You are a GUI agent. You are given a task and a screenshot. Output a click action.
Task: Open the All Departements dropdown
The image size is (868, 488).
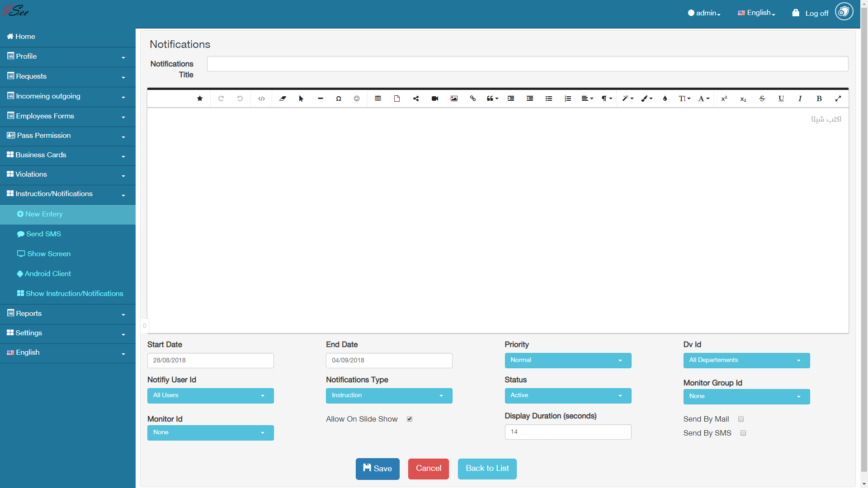[746, 360]
